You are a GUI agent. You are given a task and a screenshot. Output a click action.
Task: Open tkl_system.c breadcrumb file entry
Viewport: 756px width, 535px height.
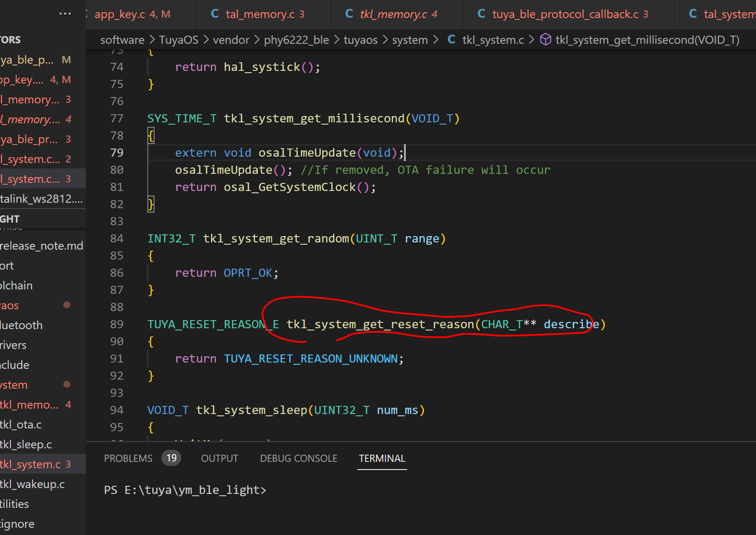(493, 40)
